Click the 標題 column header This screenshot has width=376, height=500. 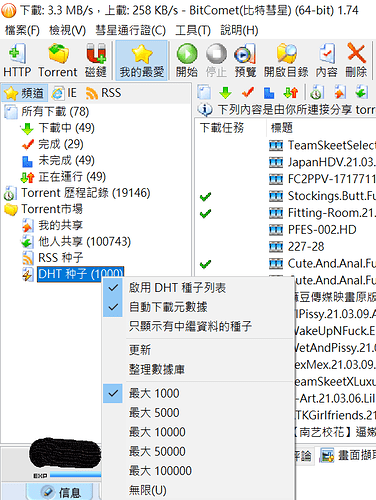click(x=321, y=128)
